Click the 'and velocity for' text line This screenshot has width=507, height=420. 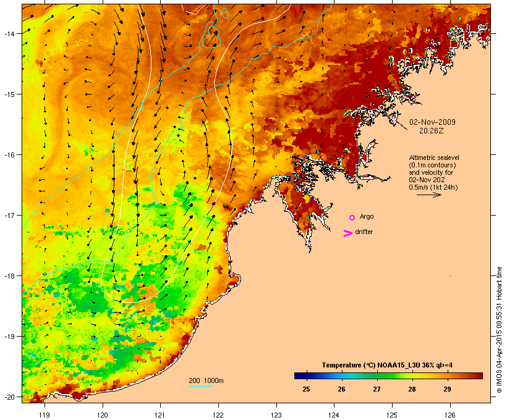pyautogui.click(x=431, y=172)
